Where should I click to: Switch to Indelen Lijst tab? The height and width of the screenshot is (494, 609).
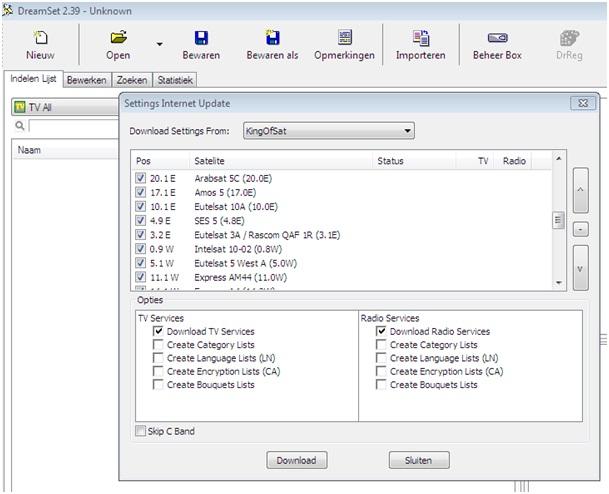(33, 79)
